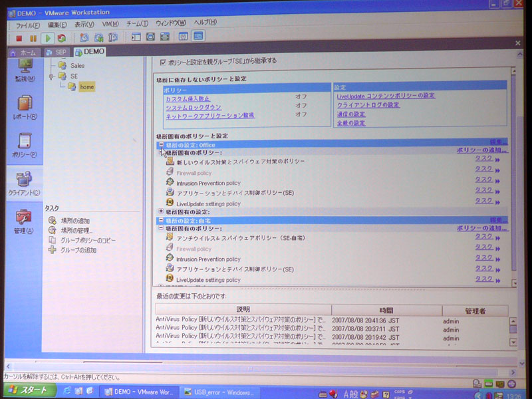Click the 場所の追加 task icon
Image resolution: width=532 pixels, height=399 pixels.
tap(53, 220)
